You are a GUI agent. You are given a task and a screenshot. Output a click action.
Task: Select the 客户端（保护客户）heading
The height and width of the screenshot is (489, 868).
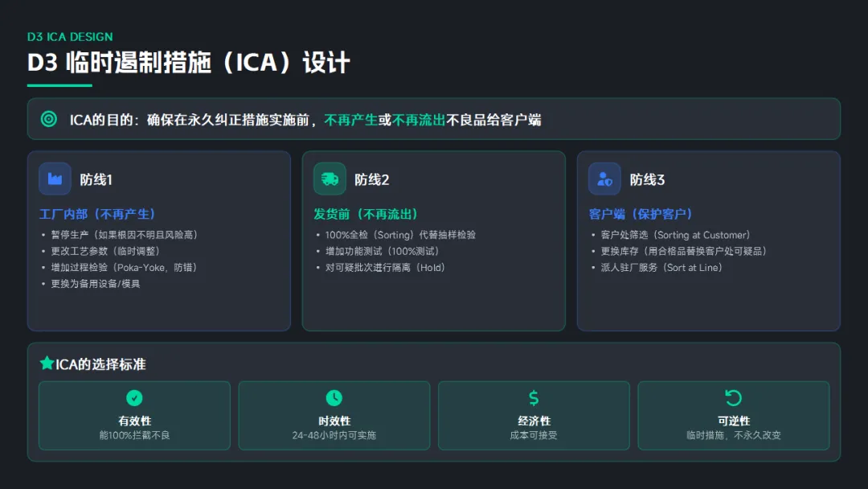pyautogui.click(x=641, y=214)
